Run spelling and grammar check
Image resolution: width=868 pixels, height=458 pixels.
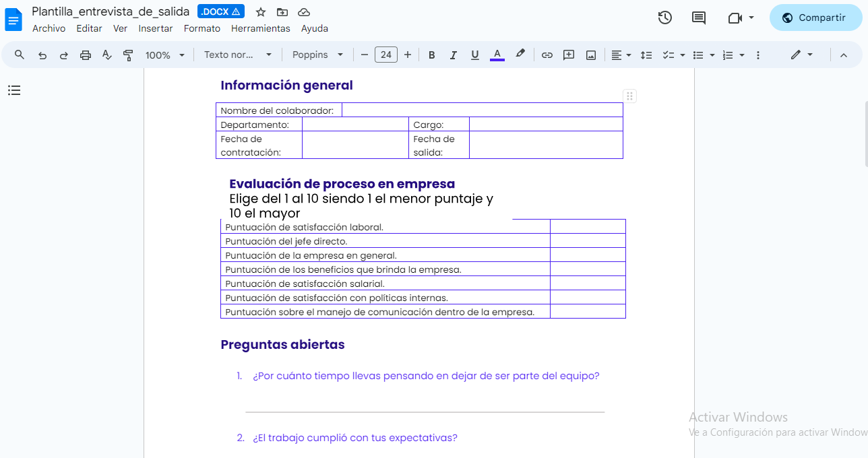point(106,55)
